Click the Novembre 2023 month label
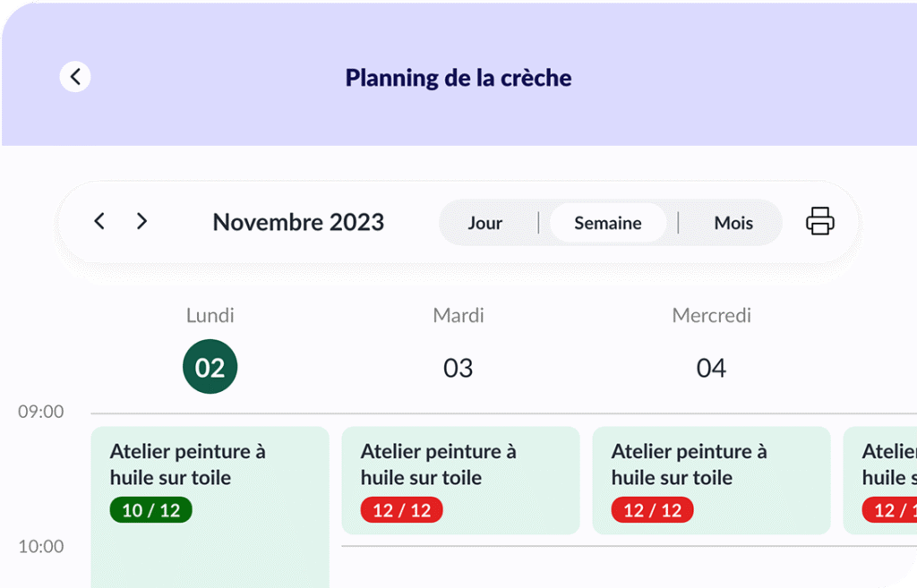917x588 pixels. (298, 222)
